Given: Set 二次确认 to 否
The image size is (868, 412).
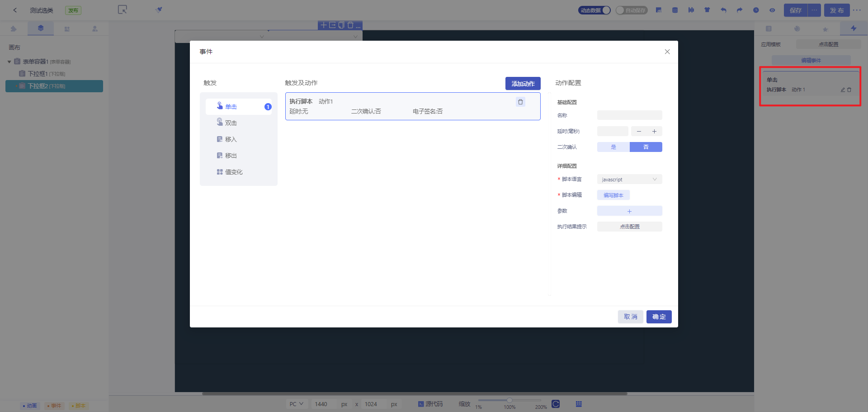Looking at the screenshot, I should [646, 147].
